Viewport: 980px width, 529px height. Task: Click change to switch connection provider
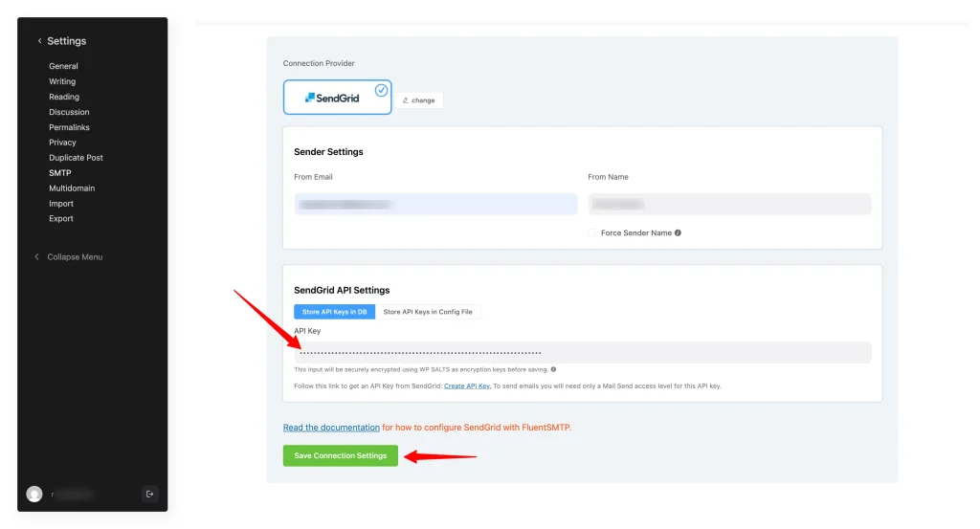click(419, 100)
